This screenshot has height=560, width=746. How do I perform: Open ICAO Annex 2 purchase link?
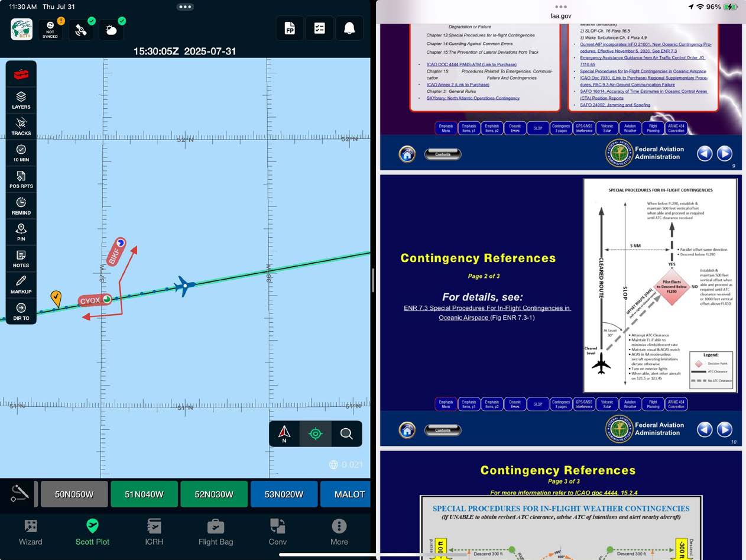(x=458, y=85)
